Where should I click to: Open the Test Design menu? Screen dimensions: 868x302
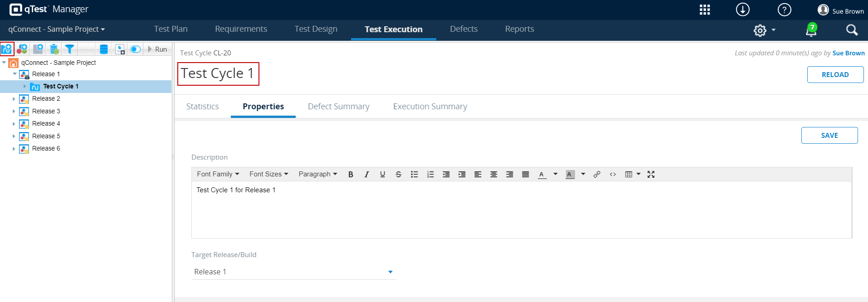coord(316,29)
